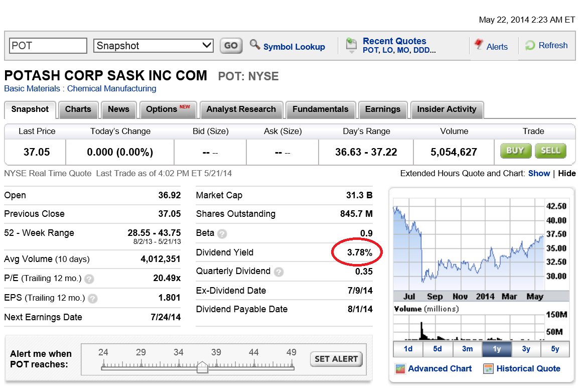
Task: Click the Symbol Lookup magnifying glass icon
Action: 255,45
